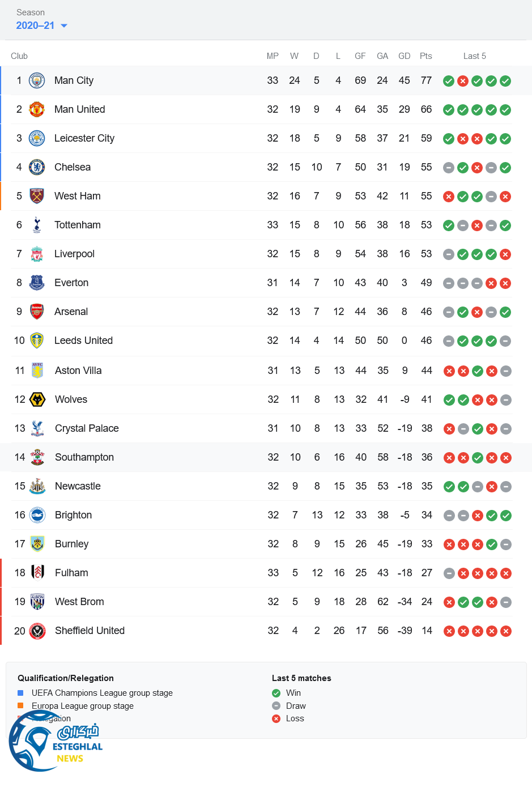Open the Leicester City team link
The height and width of the screenshot is (787, 532).
(84, 138)
